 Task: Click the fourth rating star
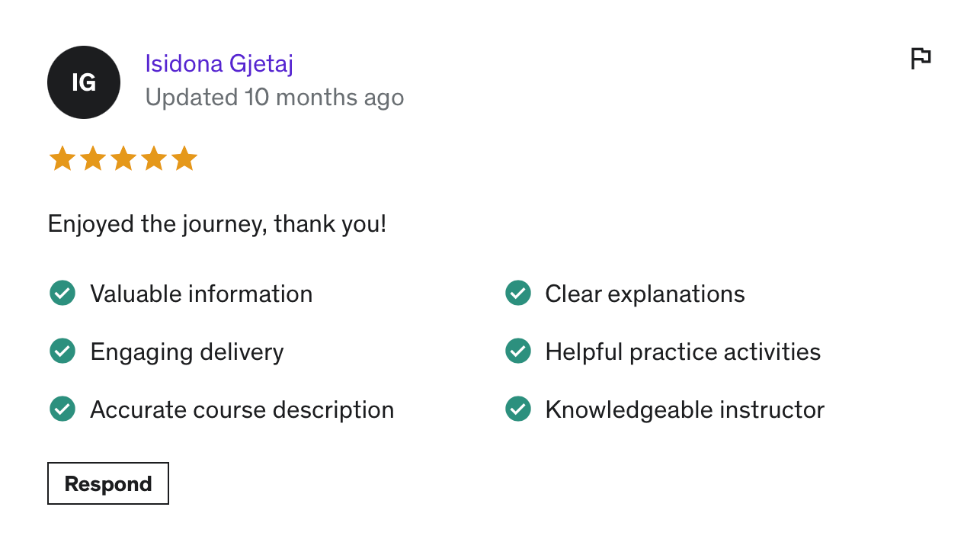[x=154, y=159]
